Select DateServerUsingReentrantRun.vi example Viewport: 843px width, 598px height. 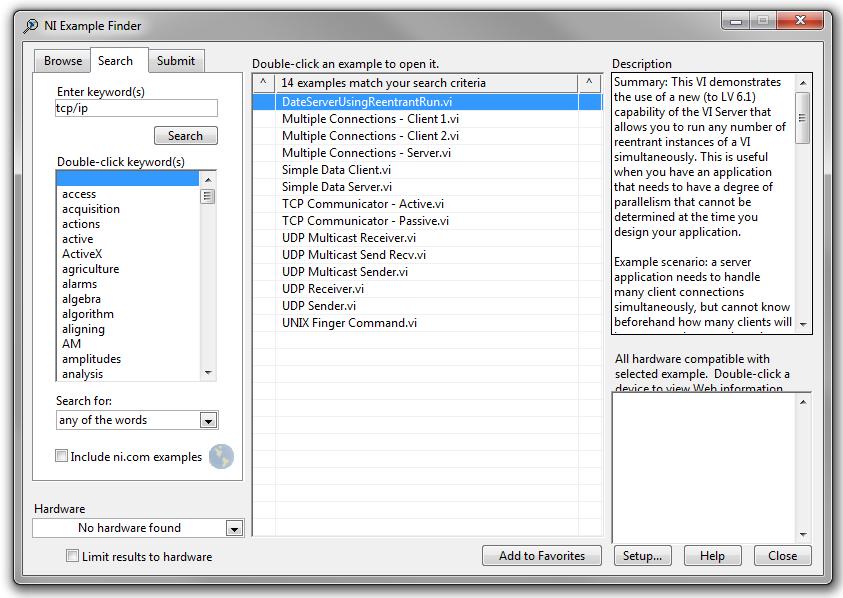(427, 102)
